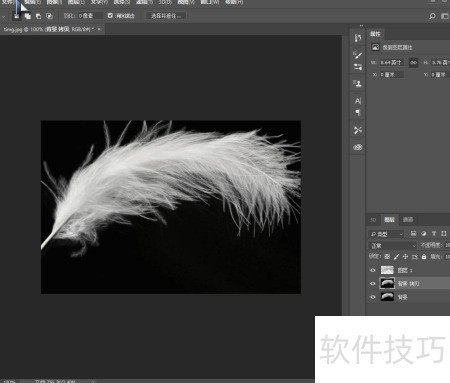The width and height of the screenshot is (450, 383).
Task: Filter layers by pixel layers icon
Action: click(413, 234)
